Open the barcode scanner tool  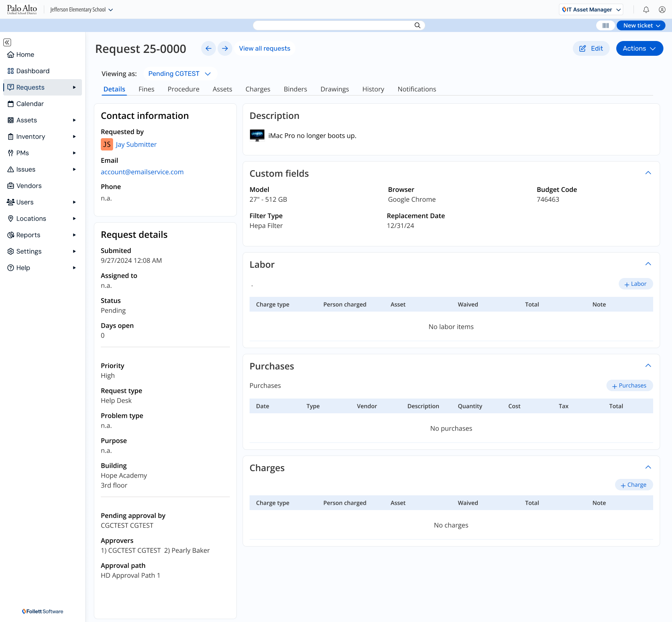(x=605, y=25)
